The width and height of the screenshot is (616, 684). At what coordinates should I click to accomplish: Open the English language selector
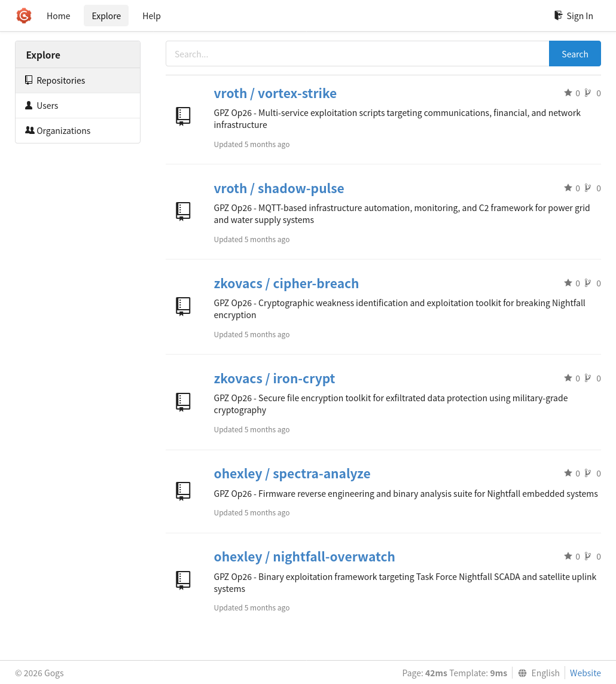[x=539, y=673]
